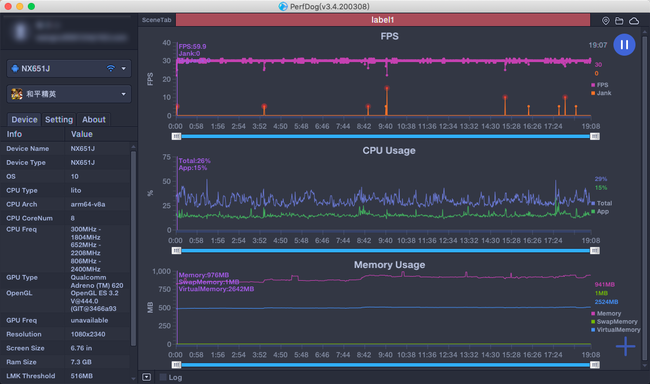
Task: Toggle Jank series in legend
Action: 601,93
